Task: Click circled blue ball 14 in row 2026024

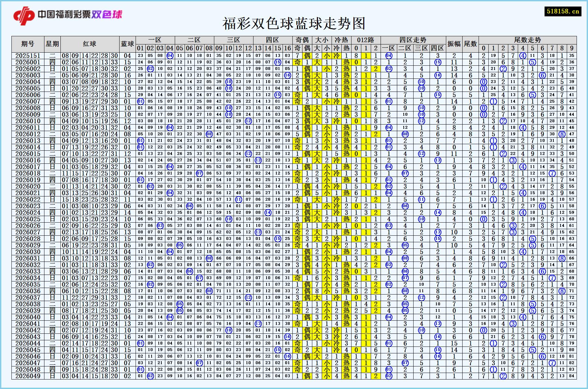Action: coord(268,212)
